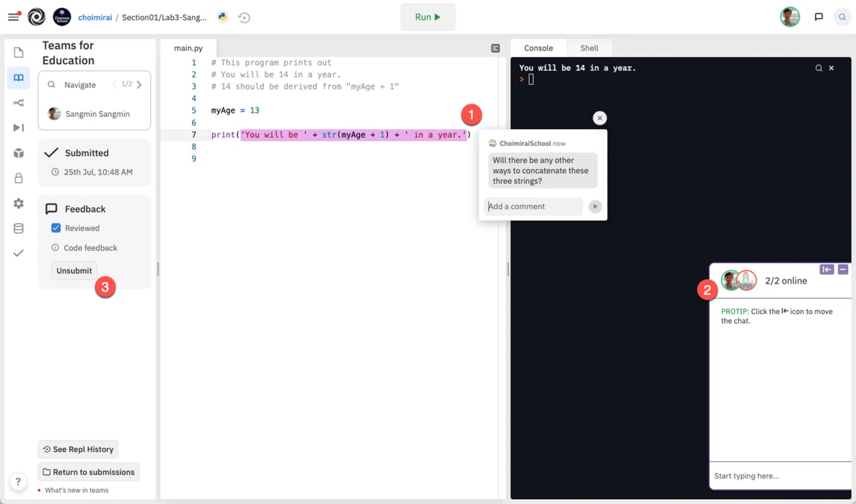This screenshot has width=856, height=504.
Task: Click the chat message input field
Action: [781, 476]
